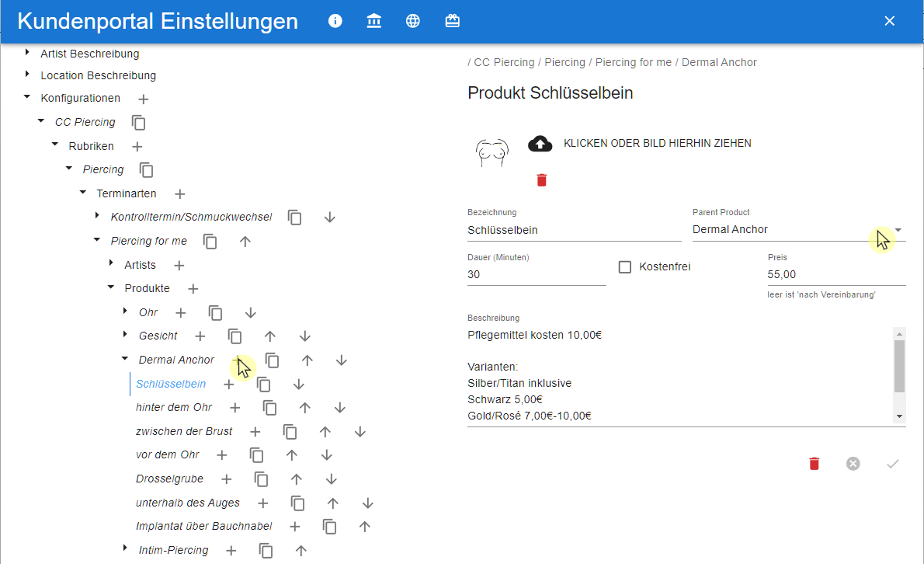924x564 pixels.
Task: Select zwischen der Brust tree item
Action: tap(184, 432)
